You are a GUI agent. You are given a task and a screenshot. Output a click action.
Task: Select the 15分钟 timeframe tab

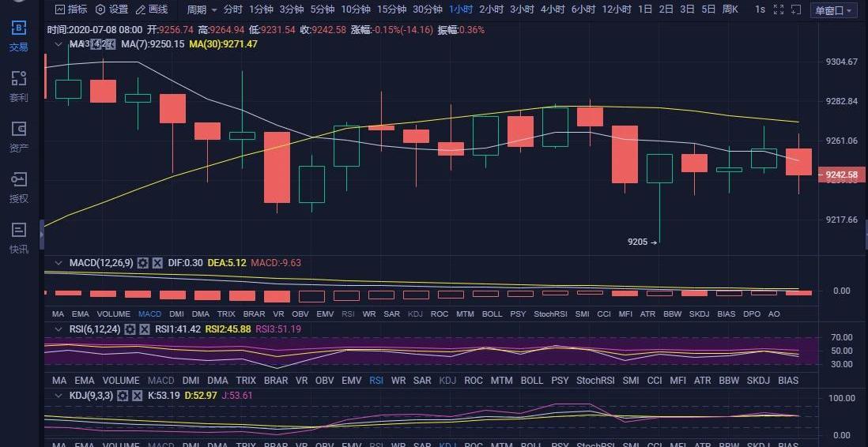391,9
